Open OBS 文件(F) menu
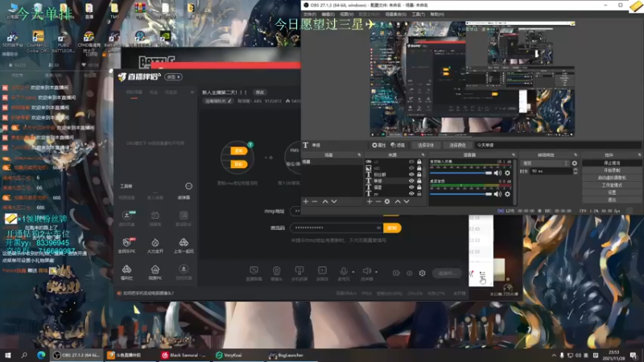This screenshot has height=362, width=644. pos(310,14)
